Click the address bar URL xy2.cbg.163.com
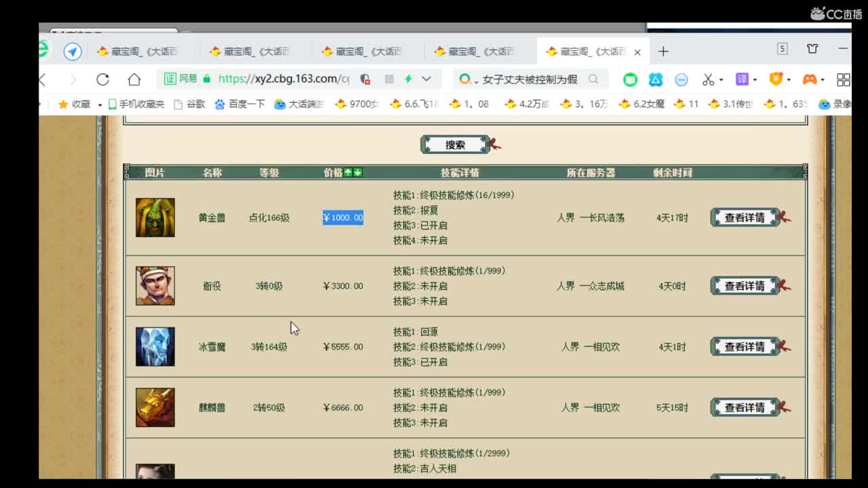 click(x=283, y=79)
